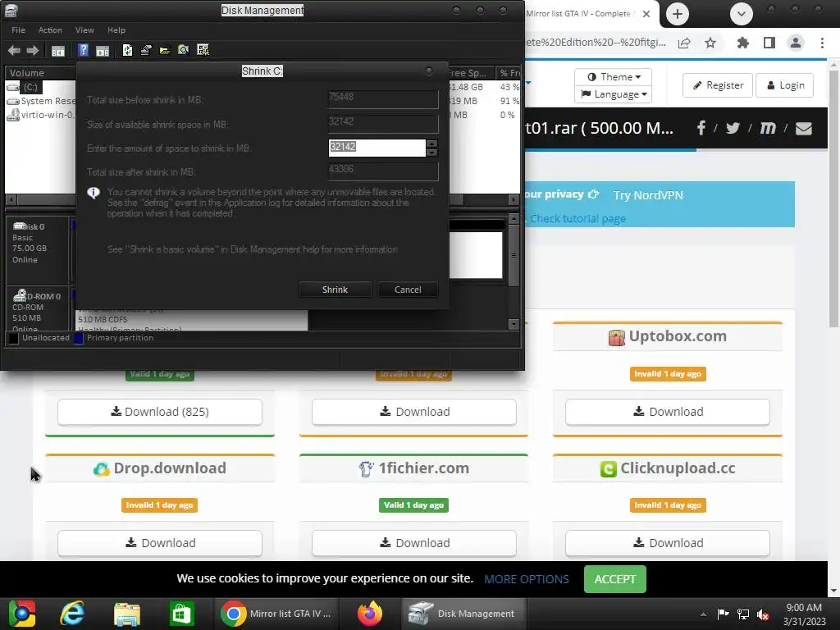This screenshot has width=840, height=630.
Task: Toggle the Show/Hide Action Pane toolbar icon
Action: (103, 51)
